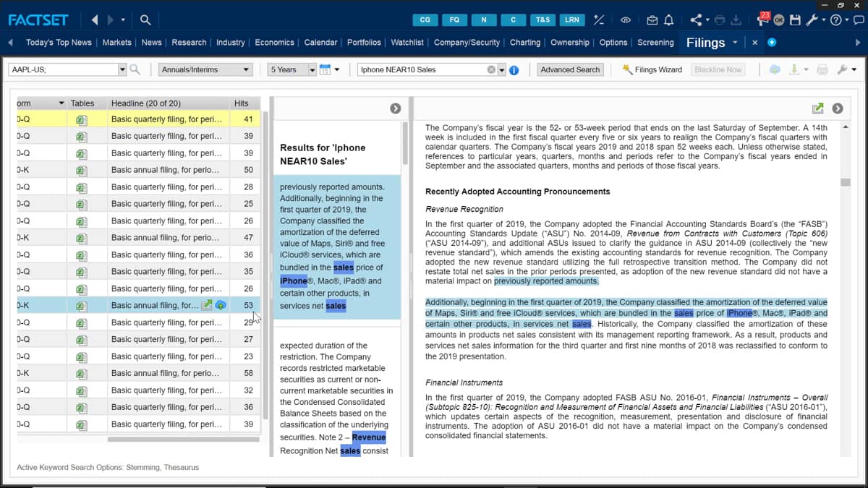Image resolution: width=868 pixels, height=488 pixels.
Task: Click the Blackline Now button
Action: coord(718,69)
